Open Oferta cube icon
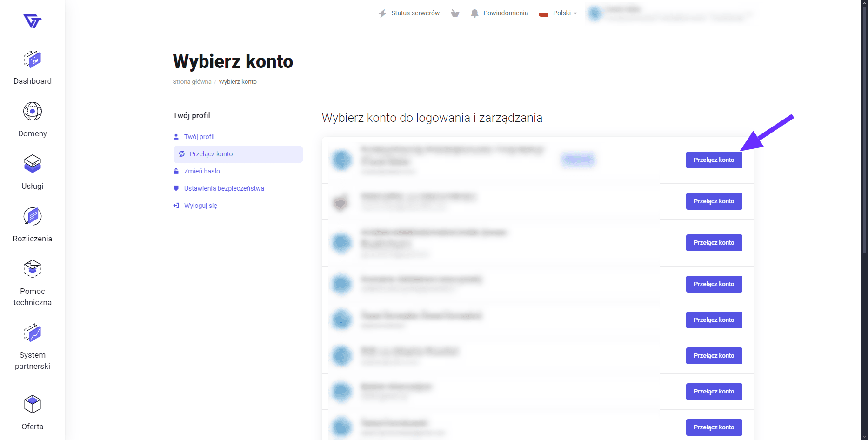This screenshot has width=868, height=440. pos(33,405)
